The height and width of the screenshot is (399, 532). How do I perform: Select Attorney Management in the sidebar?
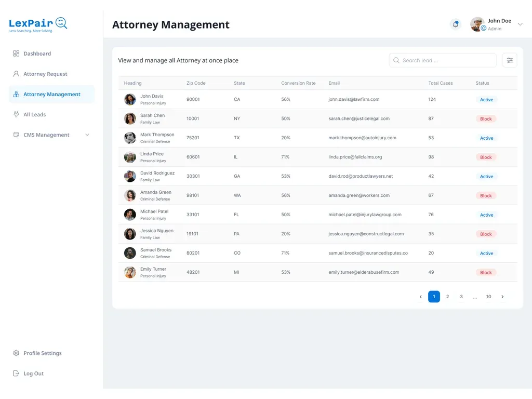coord(51,95)
